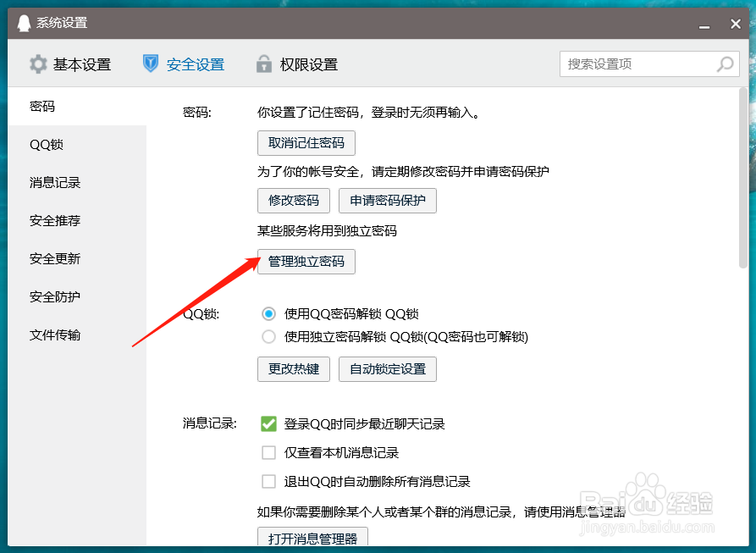Click the 取消记住密码 button
756x553 pixels.
click(306, 143)
